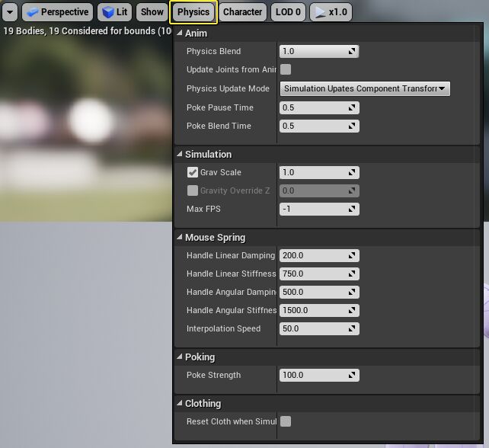Click the Poke Strength spinner arrow icon
Image resolution: width=489 pixels, height=448 pixels.
point(352,376)
